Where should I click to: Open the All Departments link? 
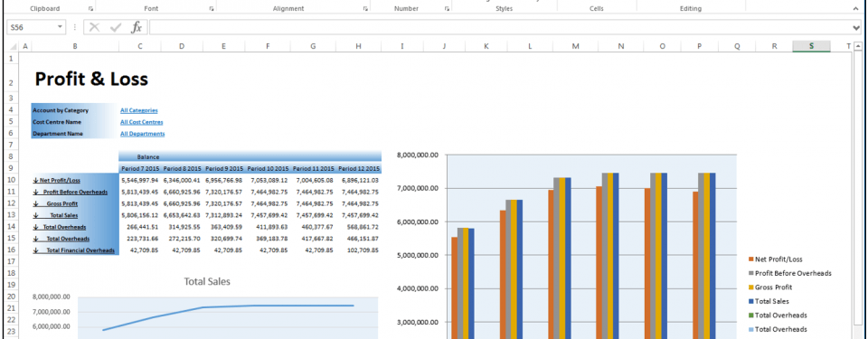tap(142, 134)
